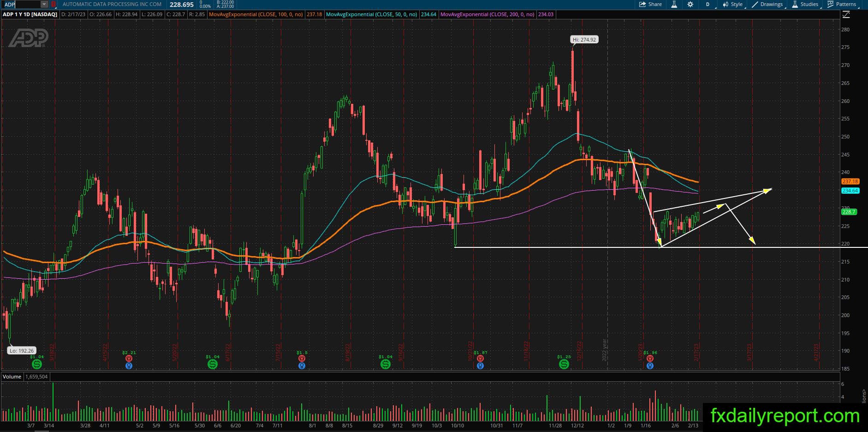Click the green 228.7 bubble on the price axis
The width and height of the screenshot is (868, 432).
[x=849, y=212]
